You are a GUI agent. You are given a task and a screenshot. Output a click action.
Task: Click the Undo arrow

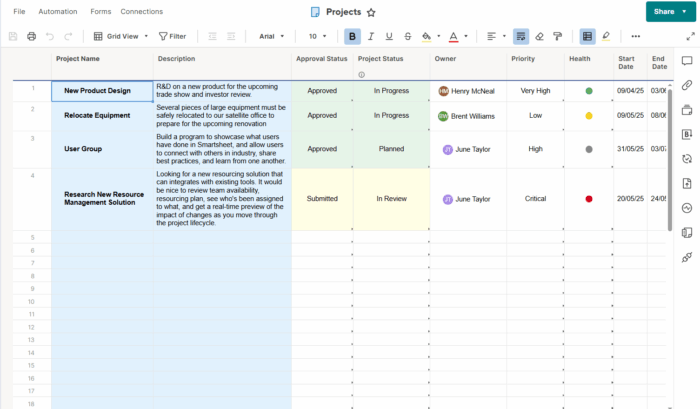click(50, 36)
